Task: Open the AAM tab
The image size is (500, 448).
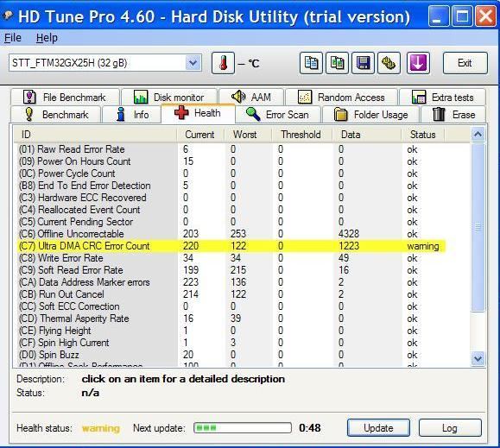Action: pyautogui.click(x=251, y=97)
